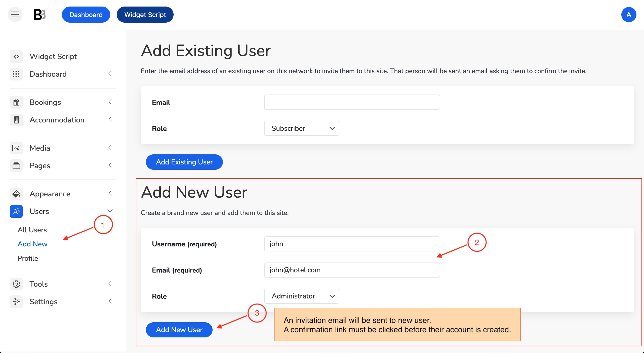Click the Bookings calendar icon
The image size is (644, 353).
coord(16,102)
